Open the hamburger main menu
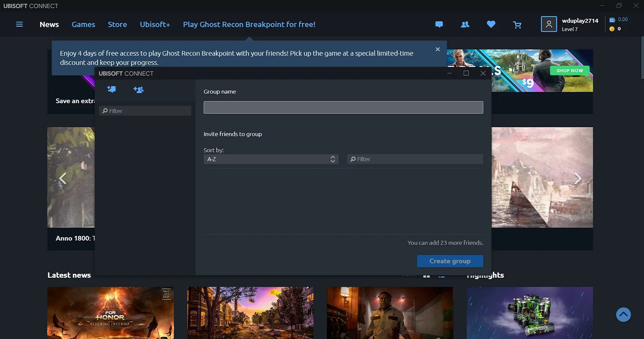Screen dimensions: 644x339 click(x=20, y=24)
